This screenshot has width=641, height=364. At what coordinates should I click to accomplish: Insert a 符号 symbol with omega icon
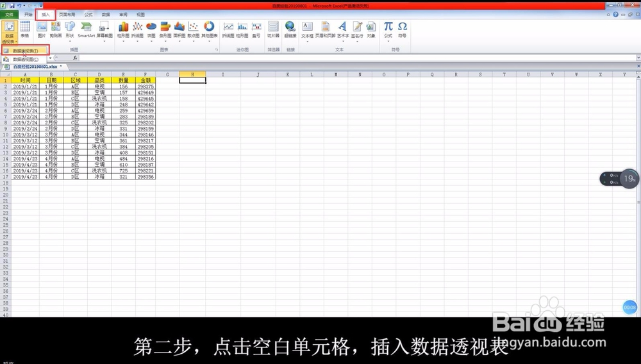(403, 29)
